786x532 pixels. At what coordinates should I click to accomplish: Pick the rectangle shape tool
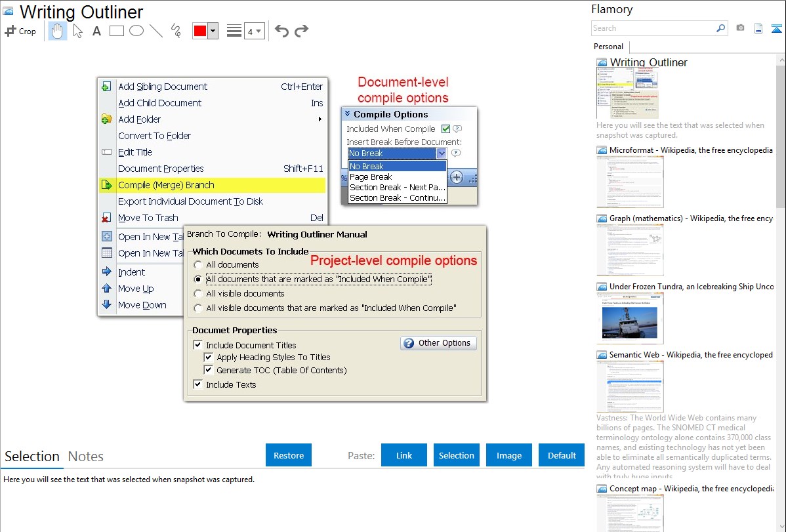click(116, 31)
